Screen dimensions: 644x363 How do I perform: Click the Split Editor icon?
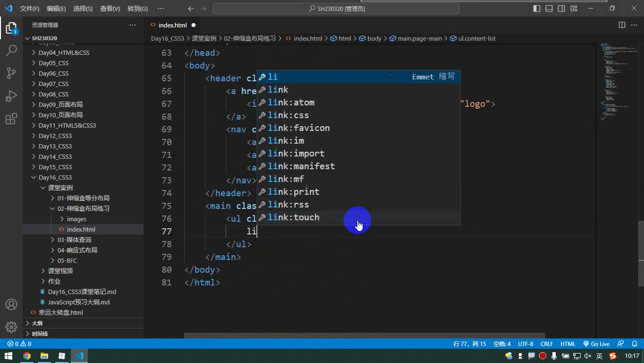pos(622,25)
